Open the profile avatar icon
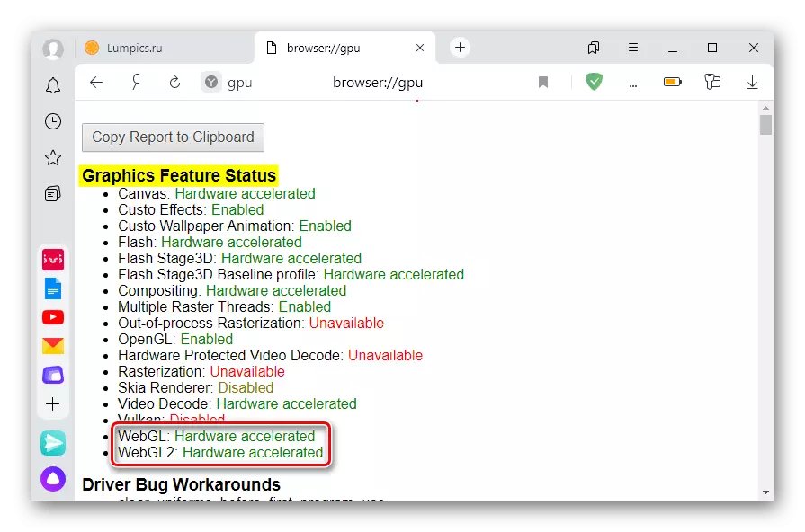Viewport: 805px width, 532px height. 53,49
